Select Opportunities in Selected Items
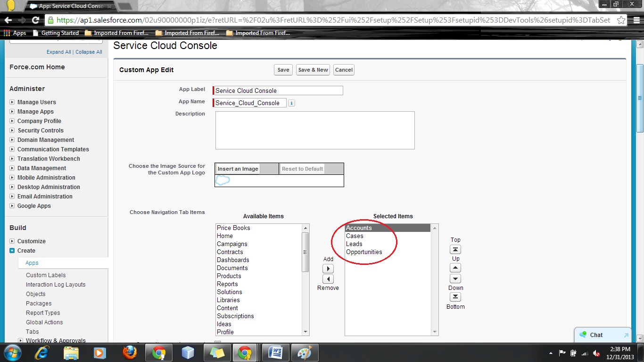The image size is (644, 362). pos(388,252)
